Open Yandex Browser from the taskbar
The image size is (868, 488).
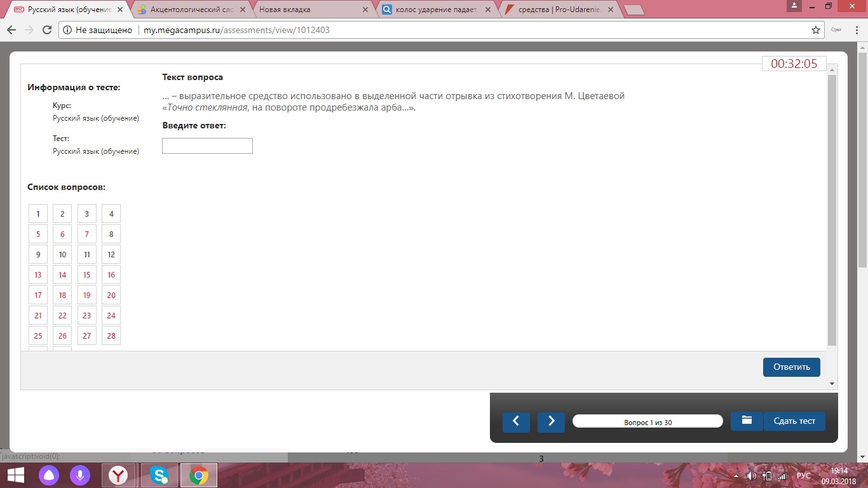click(118, 475)
